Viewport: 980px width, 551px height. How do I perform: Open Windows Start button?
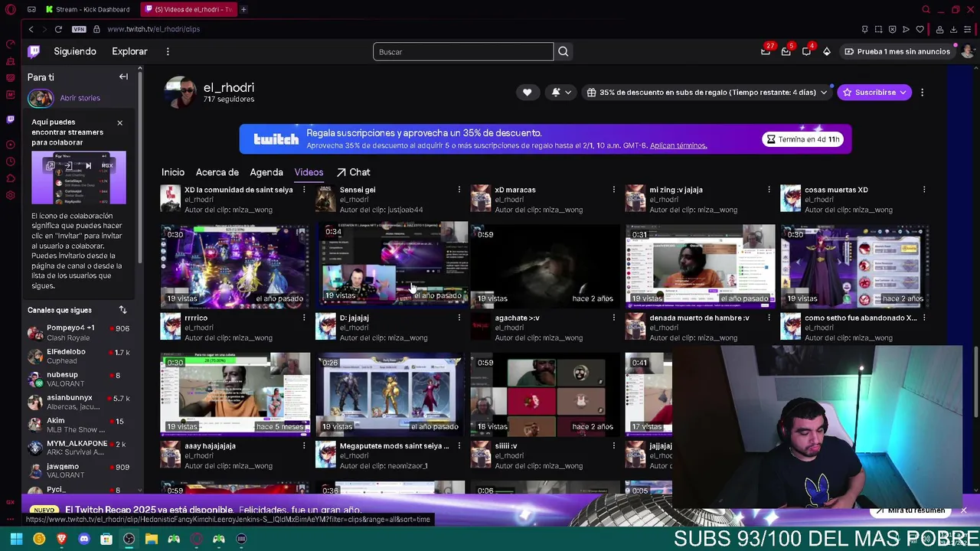click(x=16, y=539)
